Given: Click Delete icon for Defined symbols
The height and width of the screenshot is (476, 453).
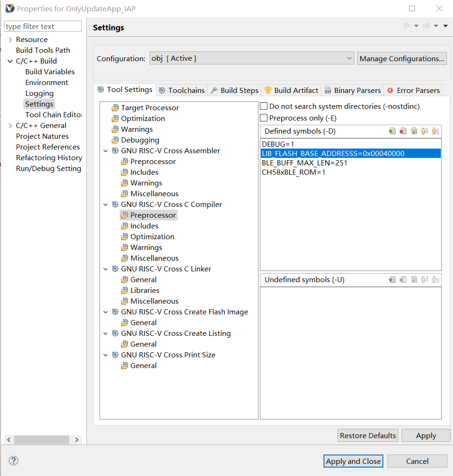Looking at the screenshot, I should [403, 131].
